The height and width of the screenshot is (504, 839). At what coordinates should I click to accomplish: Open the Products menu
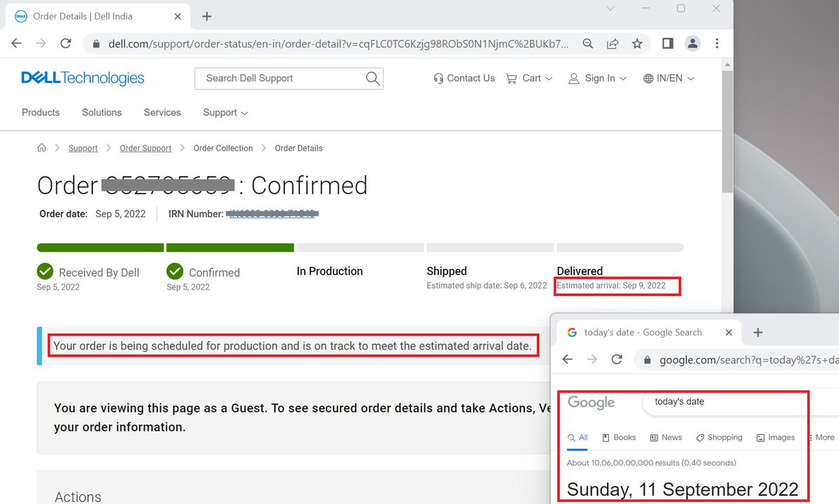click(41, 113)
